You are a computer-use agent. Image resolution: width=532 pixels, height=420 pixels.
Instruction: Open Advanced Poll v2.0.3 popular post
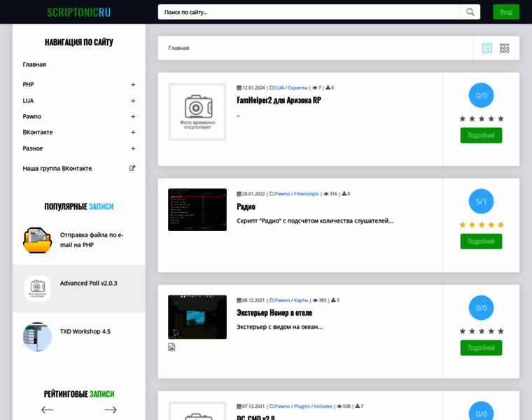tap(89, 283)
